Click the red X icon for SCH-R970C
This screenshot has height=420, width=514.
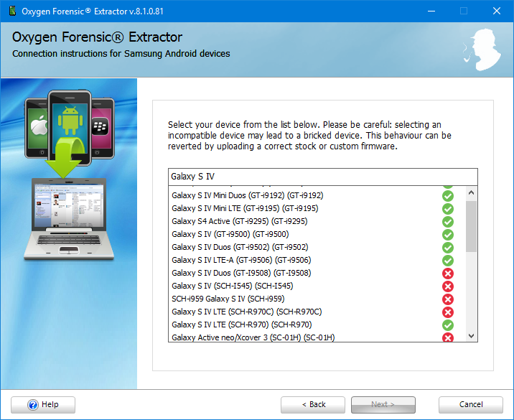[447, 312]
